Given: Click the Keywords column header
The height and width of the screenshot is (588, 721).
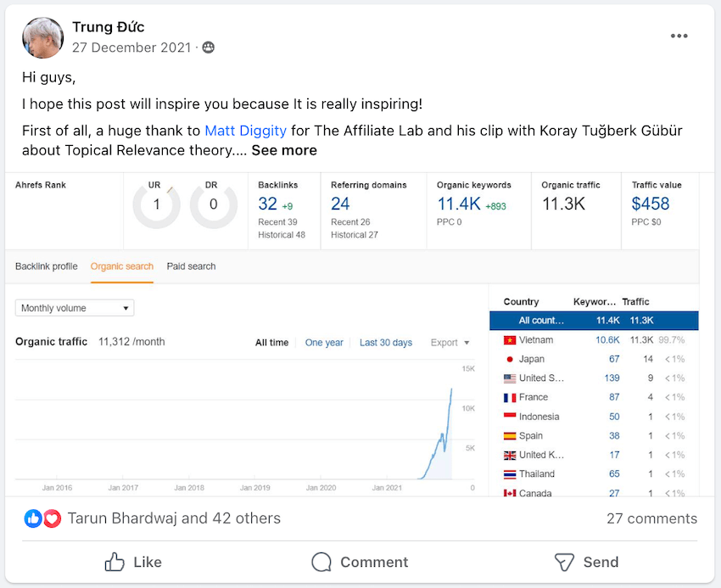Looking at the screenshot, I should pos(594,302).
